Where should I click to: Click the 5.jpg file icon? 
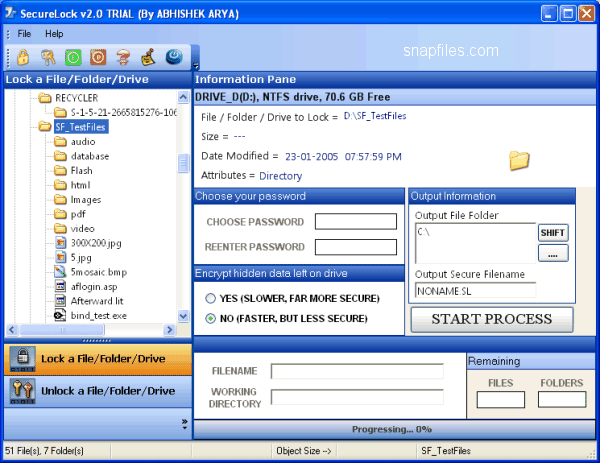pyautogui.click(x=60, y=257)
